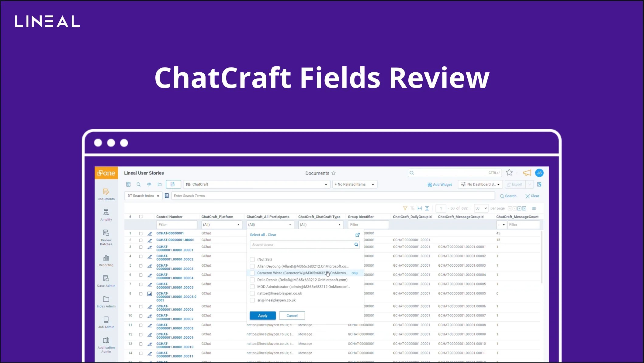
Task: Switch to the Documents tab
Action: click(x=317, y=173)
